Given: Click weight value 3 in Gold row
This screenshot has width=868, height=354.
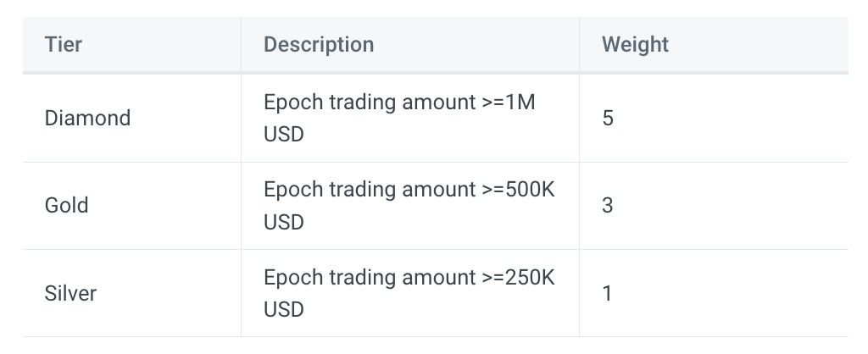Looking at the screenshot, I should click(608, 205).
